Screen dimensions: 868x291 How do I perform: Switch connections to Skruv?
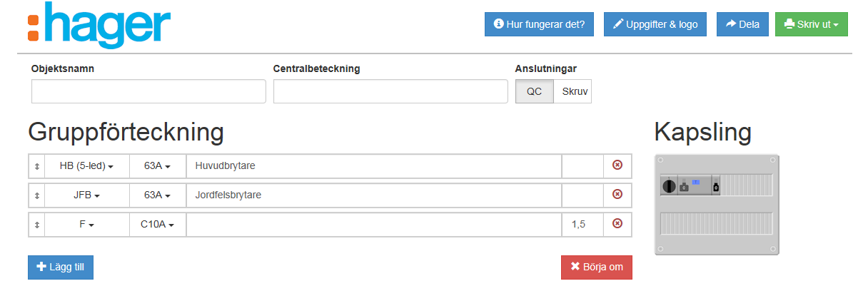pos(572,91)
